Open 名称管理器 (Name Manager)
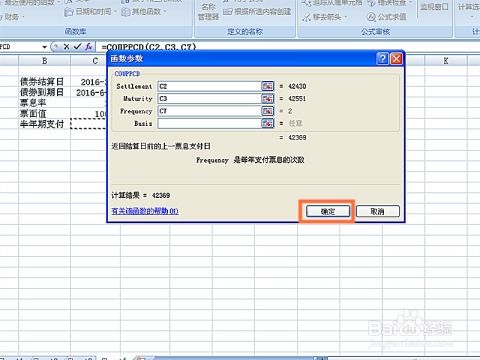480x360 pixels. [x=208, y=12]
